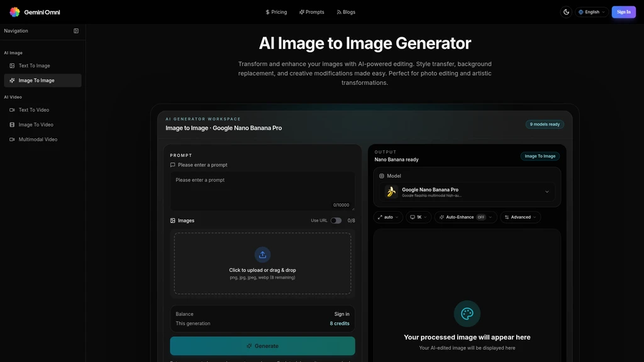Click the Image To Image output badge
This screenshot has height=362, width=644.
coord(540,156)
